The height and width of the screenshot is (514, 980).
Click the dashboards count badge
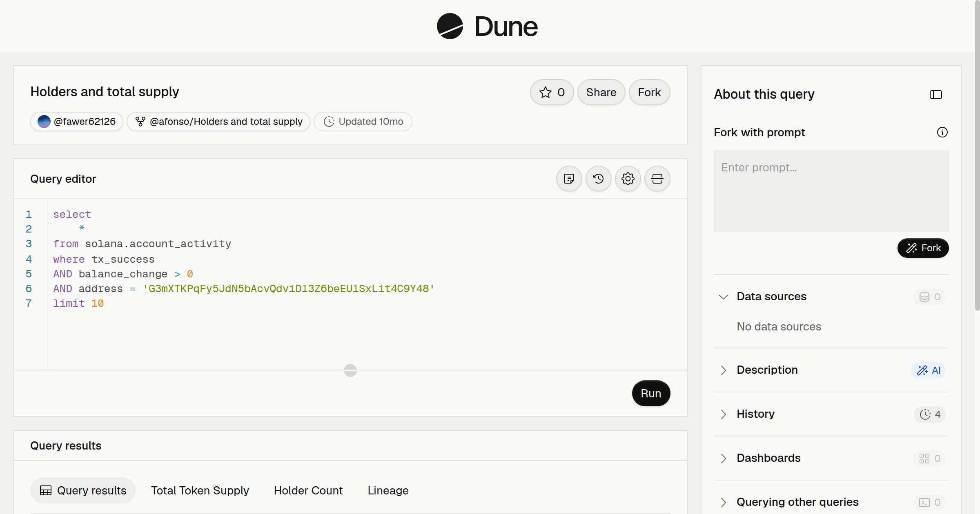(x=929, y=458)
